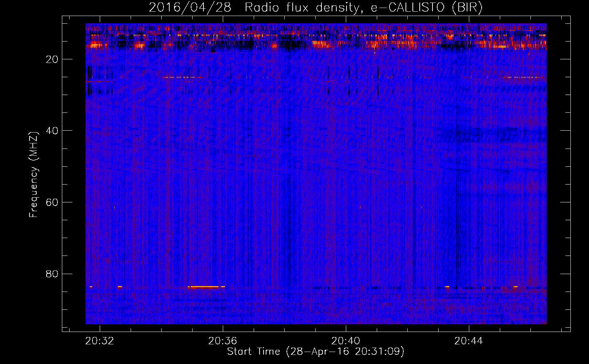Click the '60' frequency tick label
Viewport: 589px width, 364px height.
coord(52,202)
